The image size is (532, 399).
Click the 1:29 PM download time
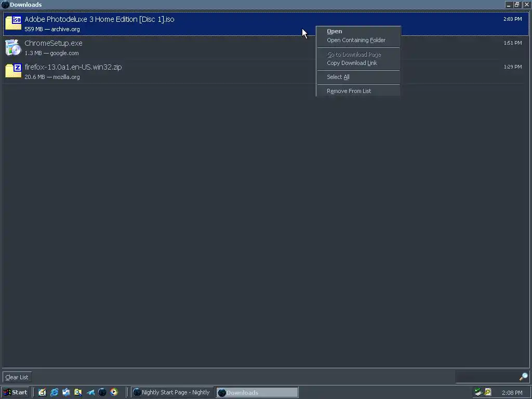[513, 67]
